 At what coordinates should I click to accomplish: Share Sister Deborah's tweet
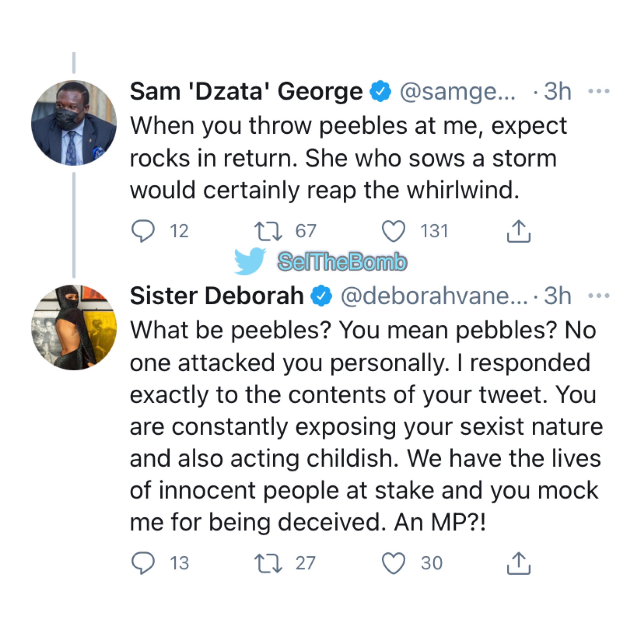519,563
